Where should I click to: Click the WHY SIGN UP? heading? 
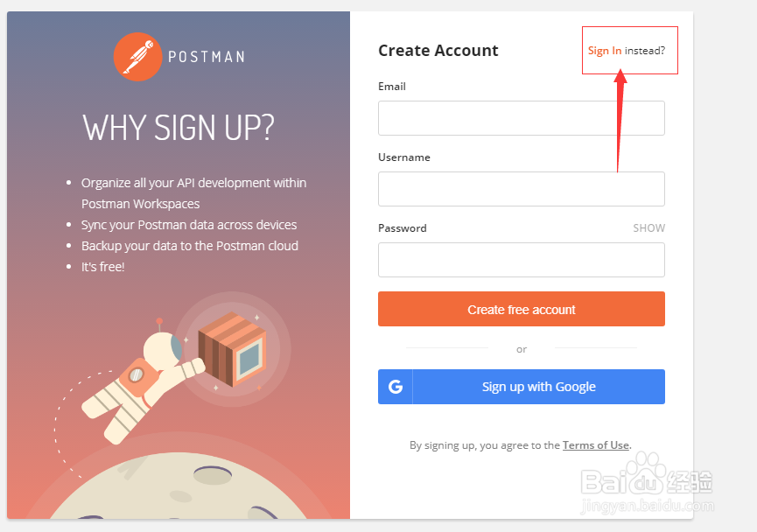(179, 128)
